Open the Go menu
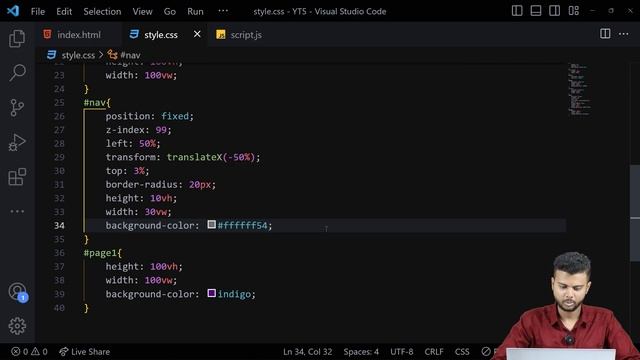Image resolution: width=640 pixels, height=360 pixels. (170, 11)
